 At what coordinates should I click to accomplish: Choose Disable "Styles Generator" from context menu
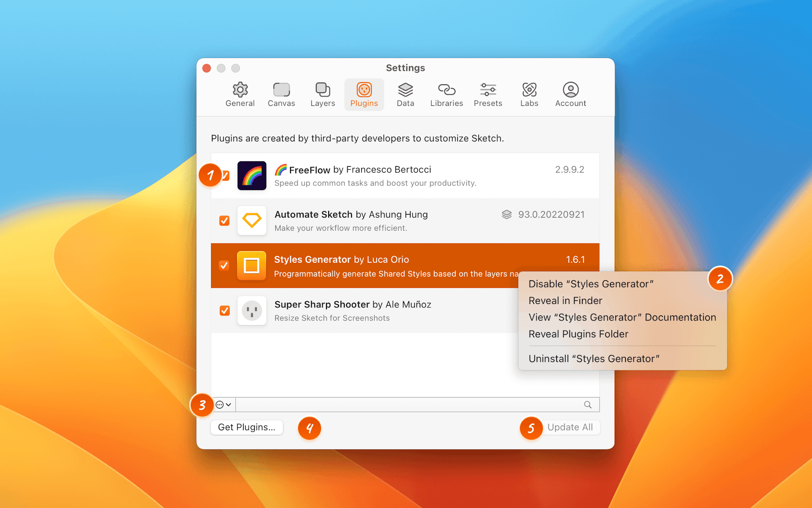click(591, 284)
